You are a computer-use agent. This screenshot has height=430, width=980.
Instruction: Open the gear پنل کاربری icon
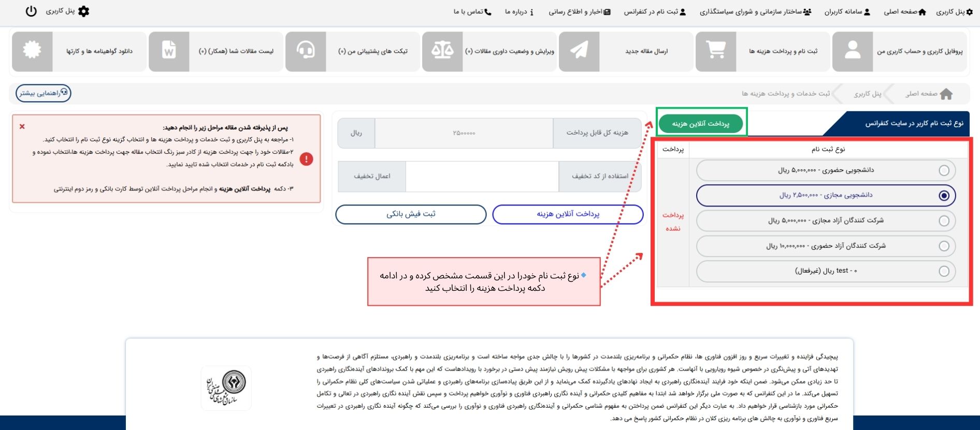coord(83,11)
